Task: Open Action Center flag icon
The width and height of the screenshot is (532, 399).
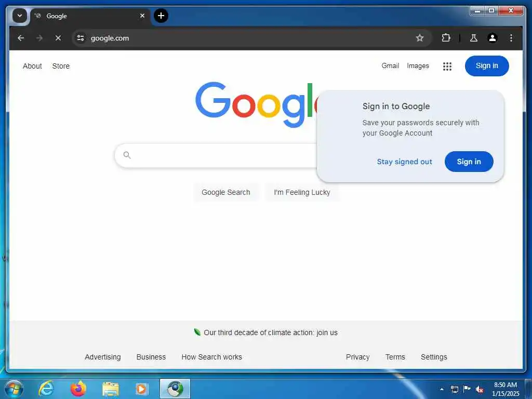Action: tap(467, 389)
